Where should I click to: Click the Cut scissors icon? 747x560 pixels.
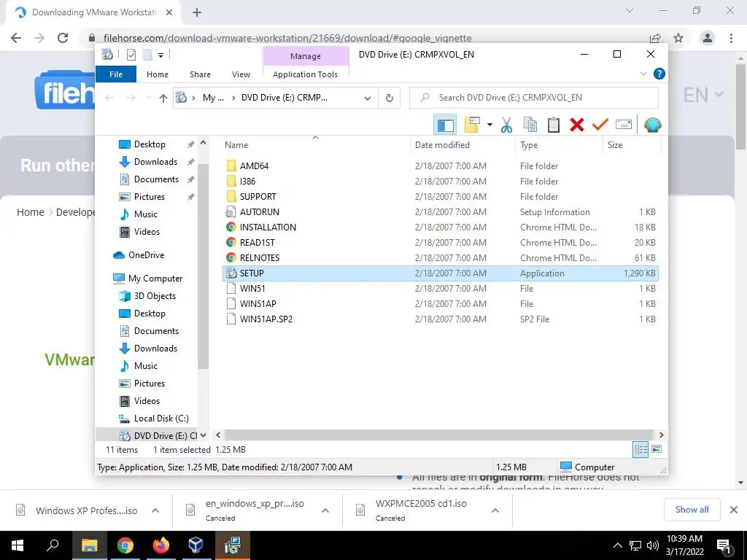[x=506, y=125]
